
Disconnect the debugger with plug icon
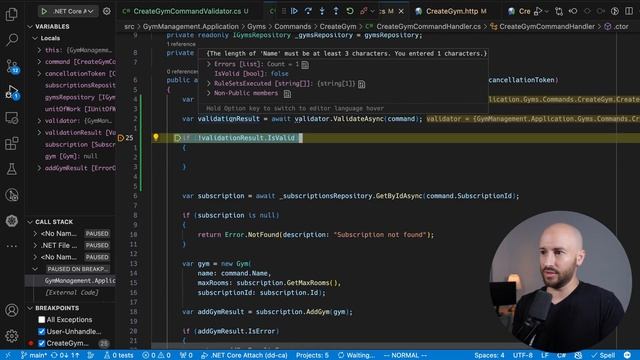pyautogui.click(x=363, y=11)
